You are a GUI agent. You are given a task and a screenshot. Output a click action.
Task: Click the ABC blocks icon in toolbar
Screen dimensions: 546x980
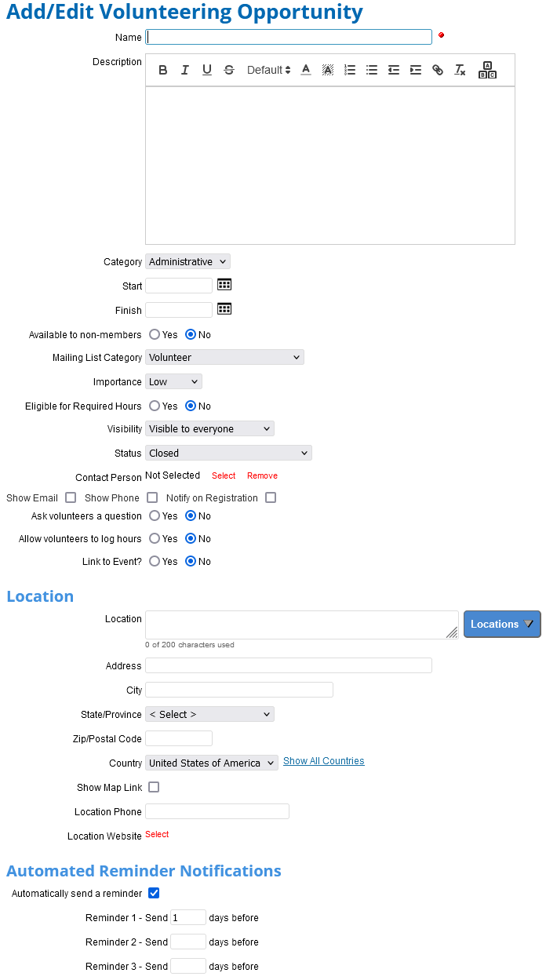487,70
